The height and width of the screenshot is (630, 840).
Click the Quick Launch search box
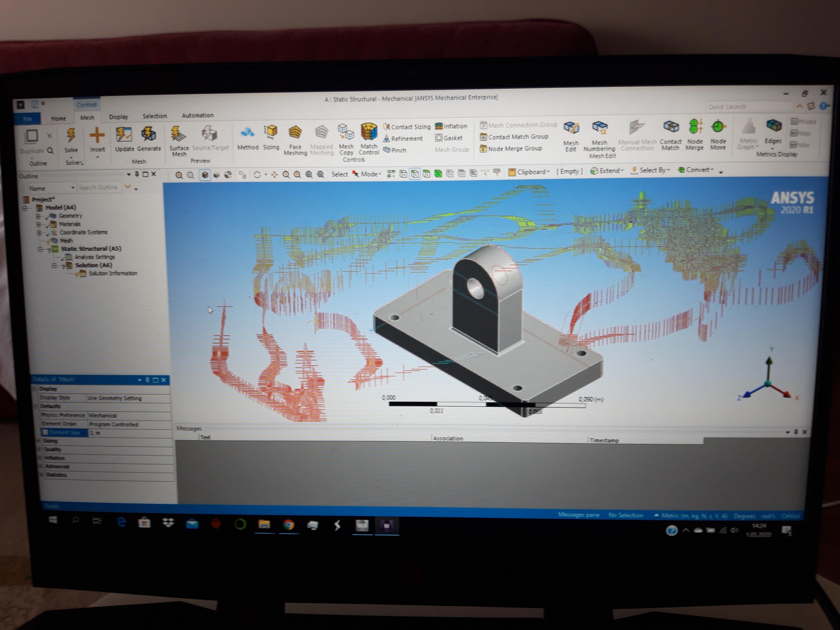click(749, 107)
